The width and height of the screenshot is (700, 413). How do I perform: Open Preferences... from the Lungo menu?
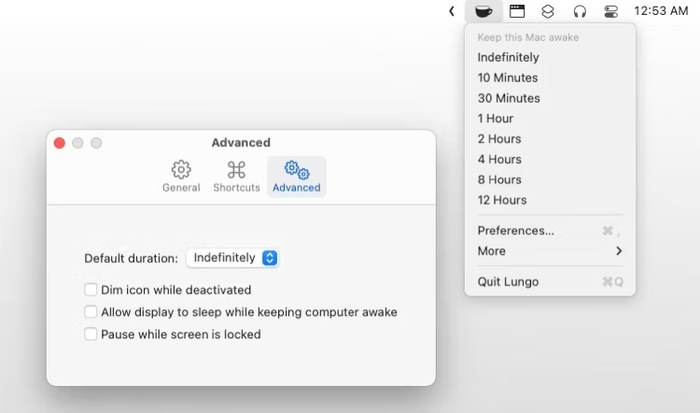click(x=550, y=230)
